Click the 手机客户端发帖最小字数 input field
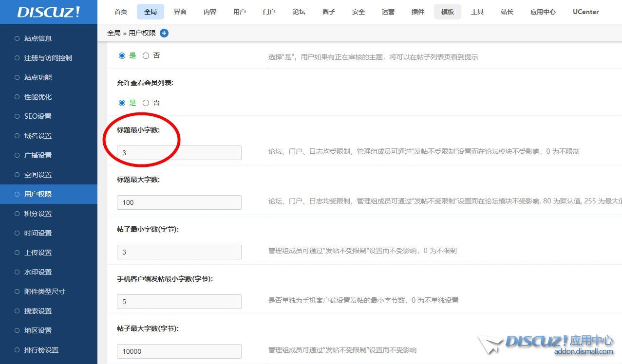This screenshot has width=622, height=364. [179, 302]
